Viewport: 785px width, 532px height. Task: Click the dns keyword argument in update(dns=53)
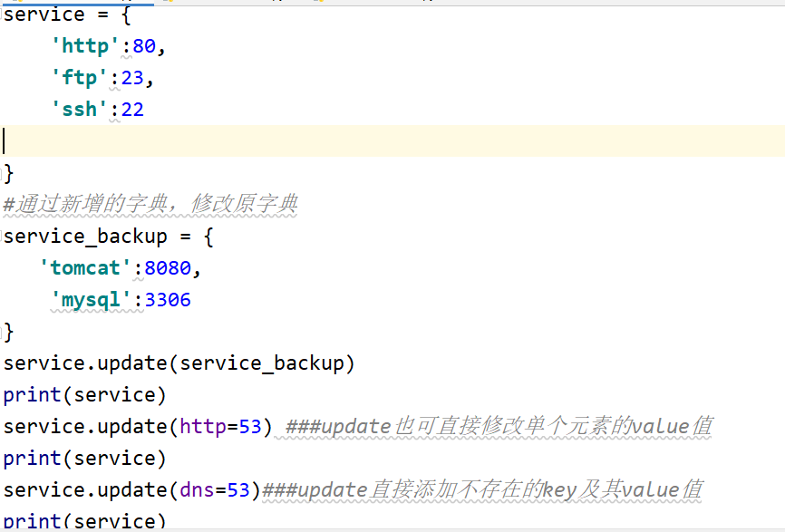click(x=197, y=490)
